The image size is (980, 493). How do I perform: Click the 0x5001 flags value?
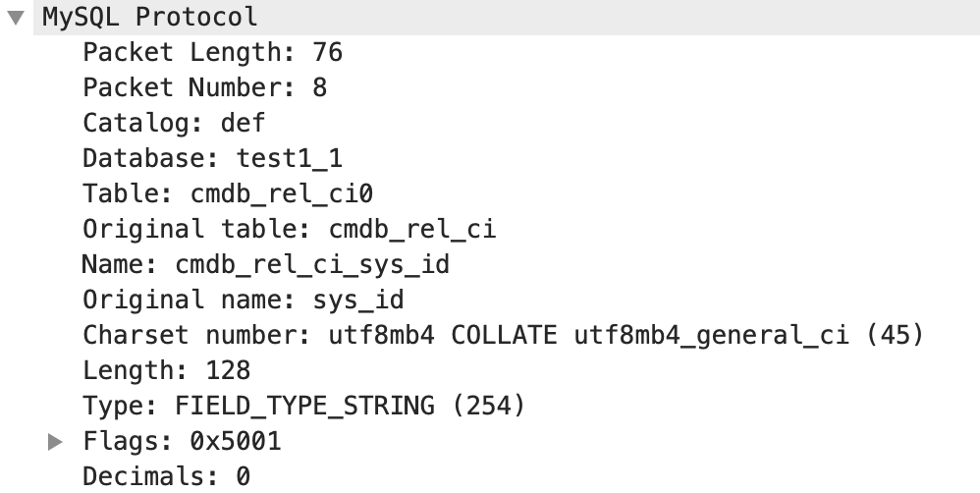(x=235, y=441)
